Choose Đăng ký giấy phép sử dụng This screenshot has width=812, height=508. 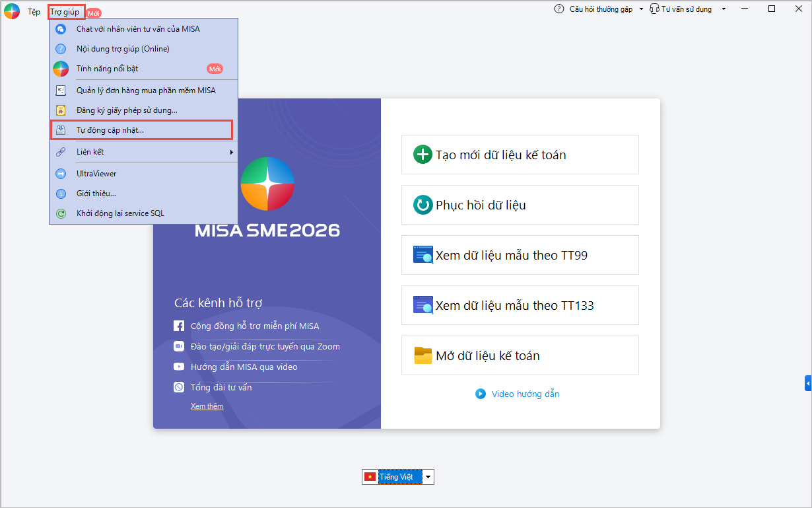(127, 110)
